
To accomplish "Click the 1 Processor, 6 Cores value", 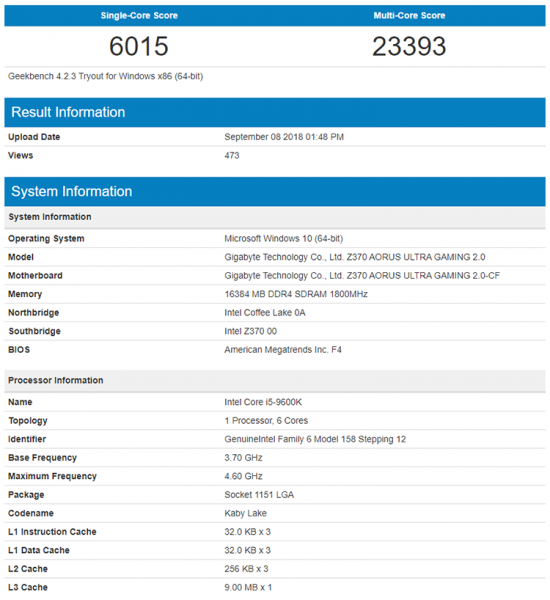I will coord(266,421).
